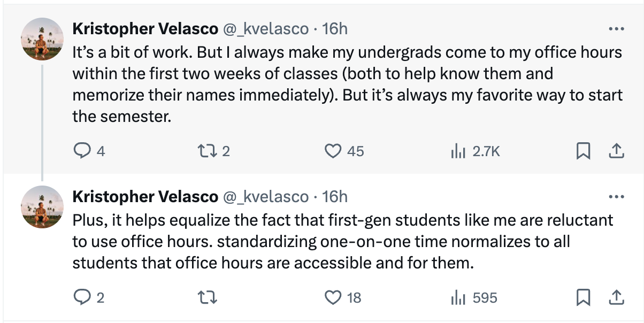644x323 pixels.
Task: View analytics showing 595 views
Action: tap(458, 297)
